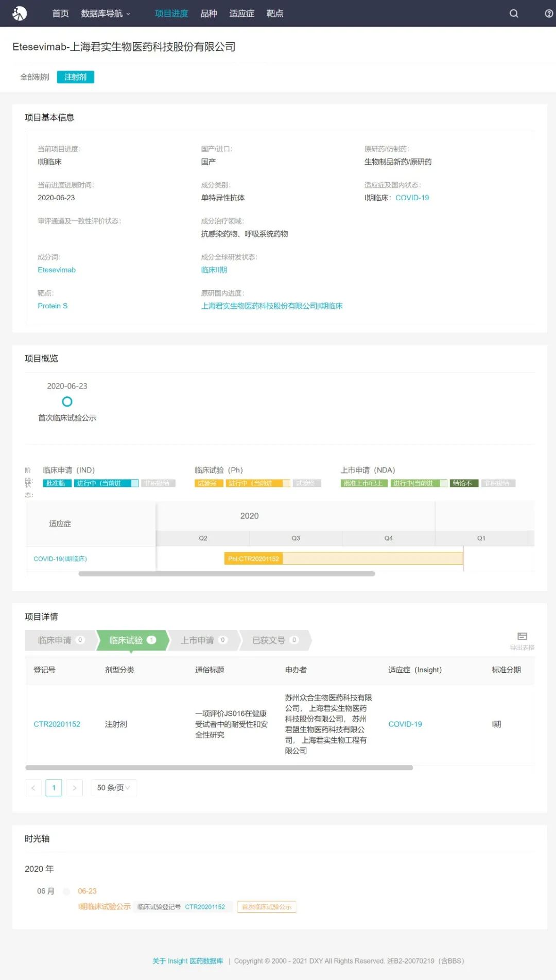Open the 临床试验 step tab
The width and height of the screenshot is (556, 980).
click(132, 640)
